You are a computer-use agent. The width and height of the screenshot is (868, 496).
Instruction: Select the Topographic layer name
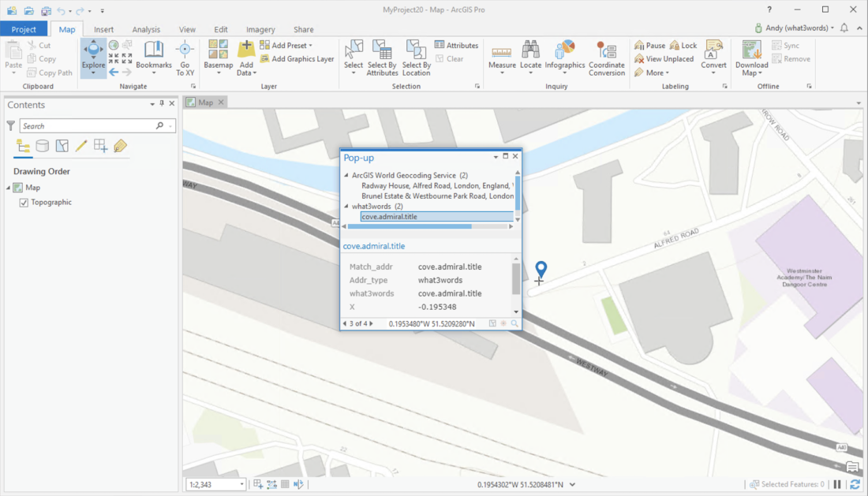click(51, 203)
